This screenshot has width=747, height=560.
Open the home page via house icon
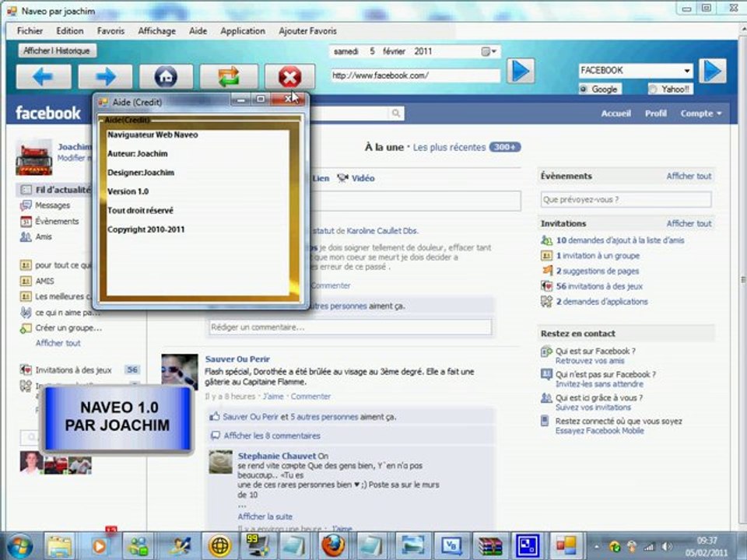[167, 77]
